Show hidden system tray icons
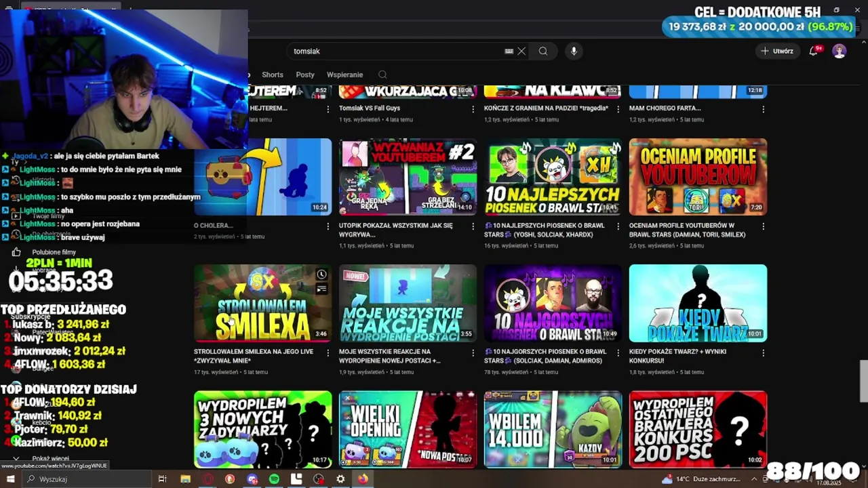 point(754,479)
